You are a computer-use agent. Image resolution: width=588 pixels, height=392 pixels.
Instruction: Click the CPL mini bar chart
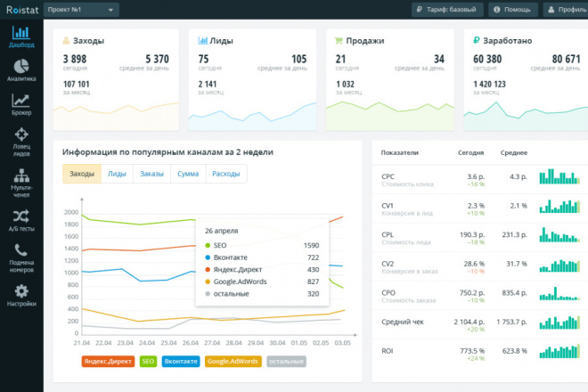(559, 234)
